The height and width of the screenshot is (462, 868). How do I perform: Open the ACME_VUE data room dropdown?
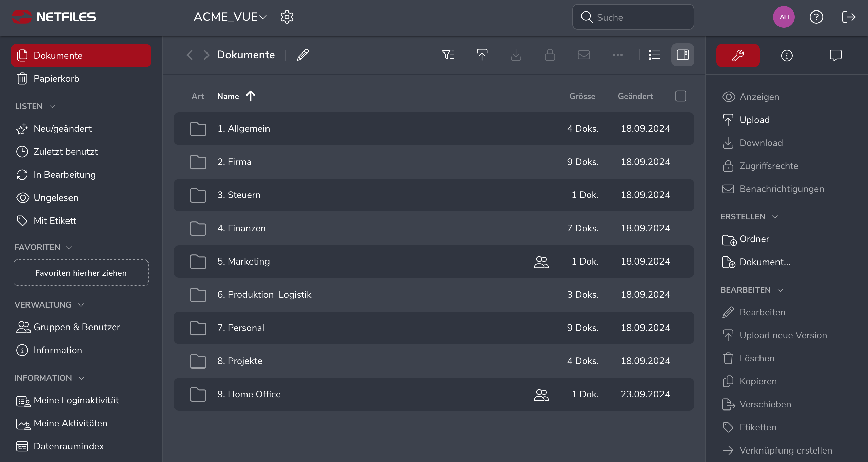[x=230, y=17]
